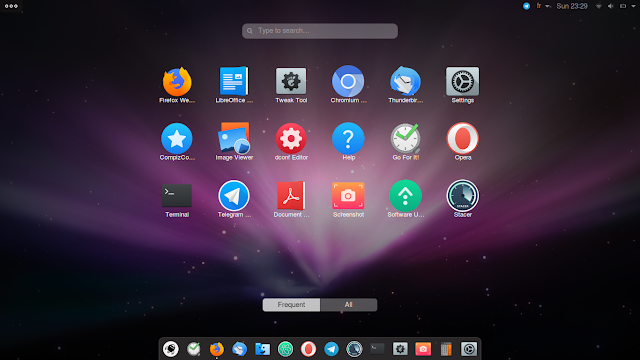
Task: Launch Software Updater
Action: click(405, 196)
